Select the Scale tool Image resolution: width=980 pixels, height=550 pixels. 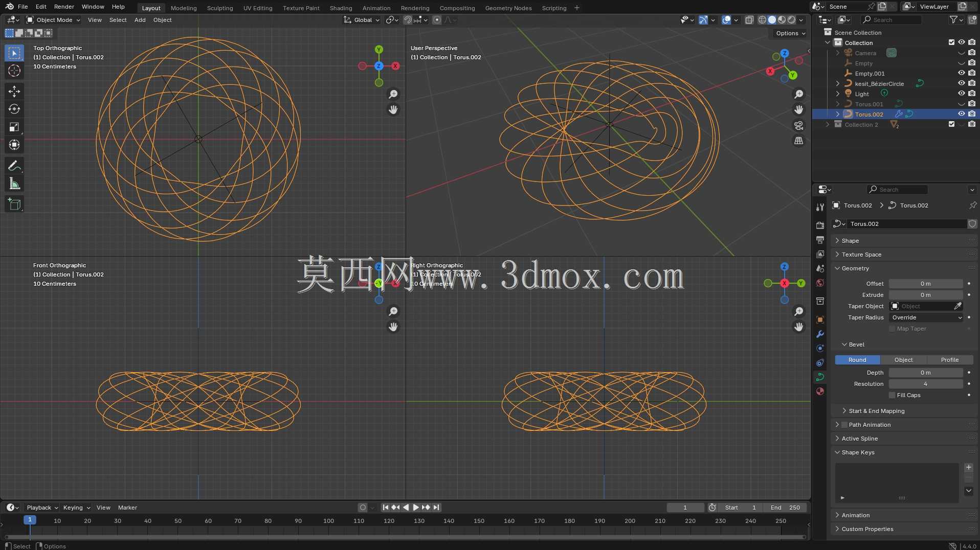pyautogui.click(x=14, y=127)
